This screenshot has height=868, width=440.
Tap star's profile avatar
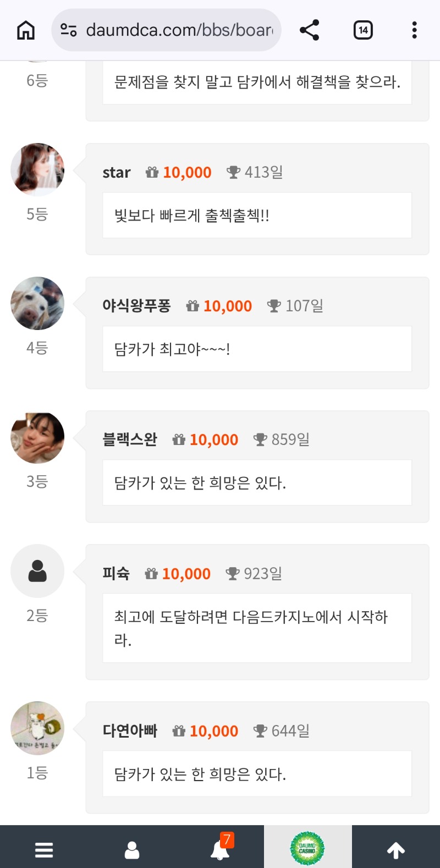tap(37, 170)
